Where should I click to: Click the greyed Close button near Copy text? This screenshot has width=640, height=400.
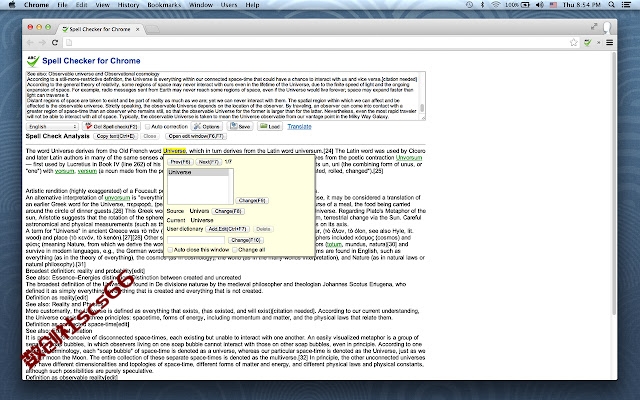150,136
